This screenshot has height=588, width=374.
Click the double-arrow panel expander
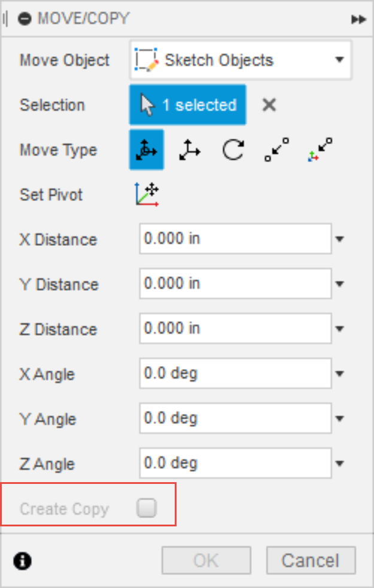(x=358, y=19)
